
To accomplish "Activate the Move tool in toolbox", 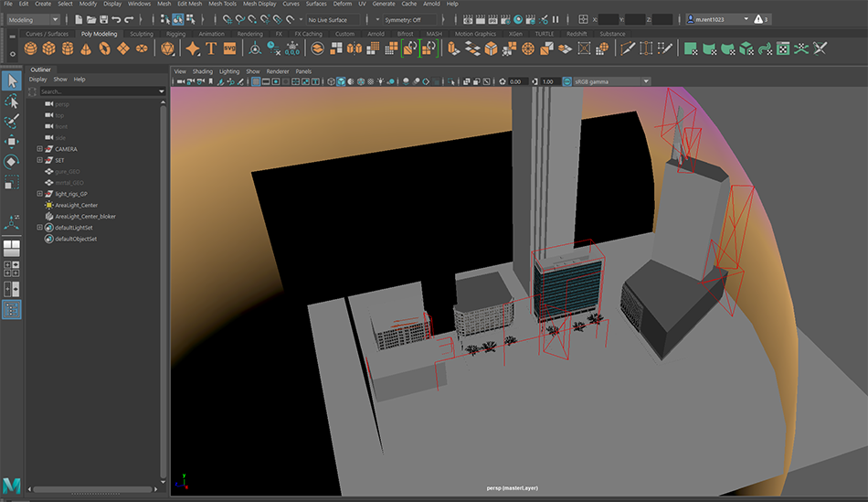I will click(12, 142).
